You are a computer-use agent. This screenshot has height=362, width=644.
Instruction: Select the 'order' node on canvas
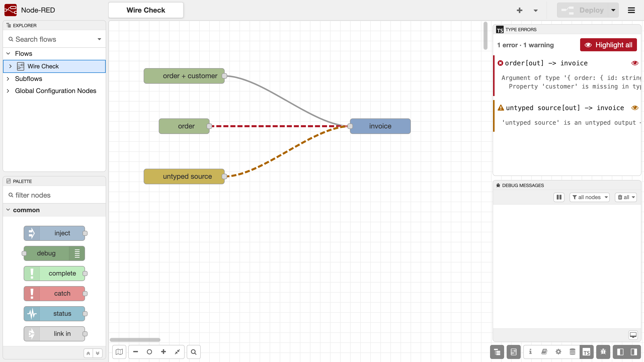tap(184, 126)
